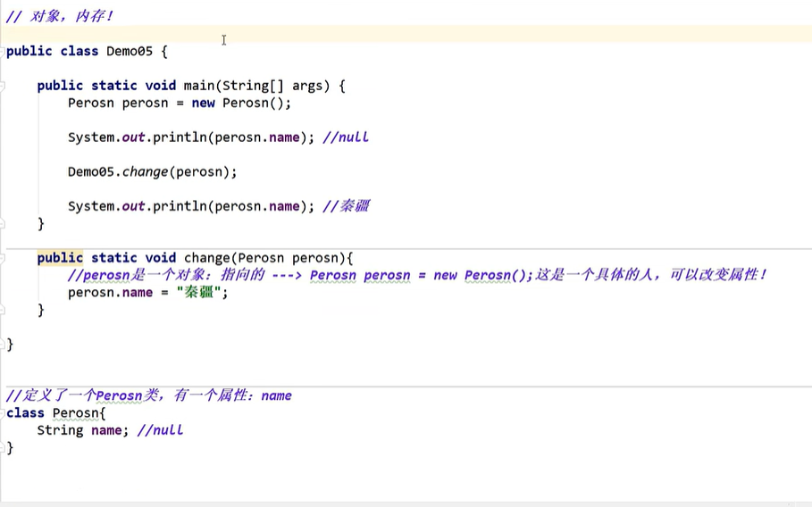
Task: Click 'change' in the method declaration
Action: point(207,258)
